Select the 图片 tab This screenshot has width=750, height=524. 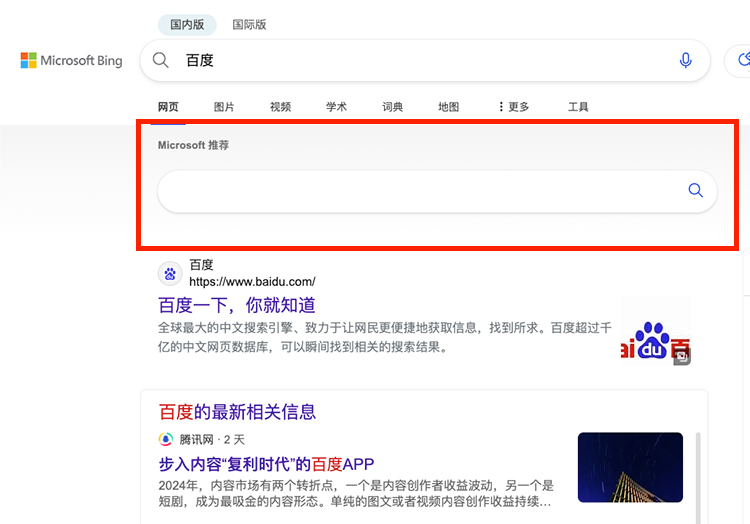pyautogui.click(x=224, y=107)
